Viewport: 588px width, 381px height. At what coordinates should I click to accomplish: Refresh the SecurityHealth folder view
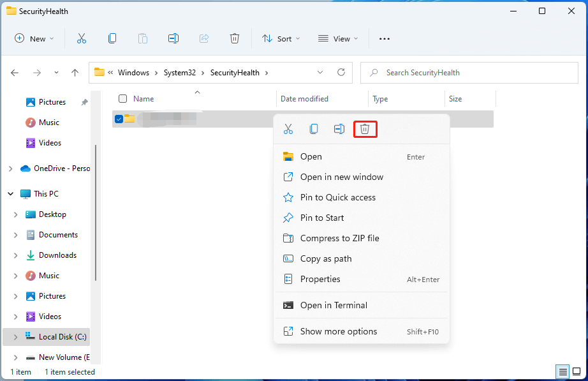point(341,72)
